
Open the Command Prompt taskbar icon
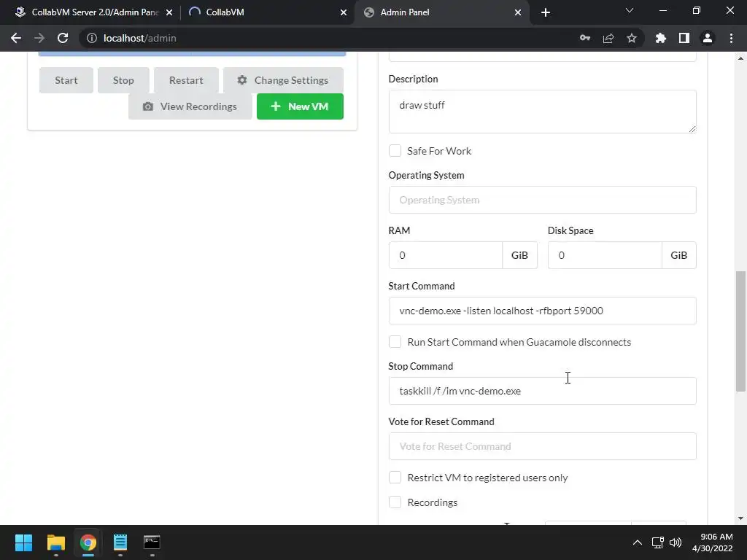pos(152,542)
